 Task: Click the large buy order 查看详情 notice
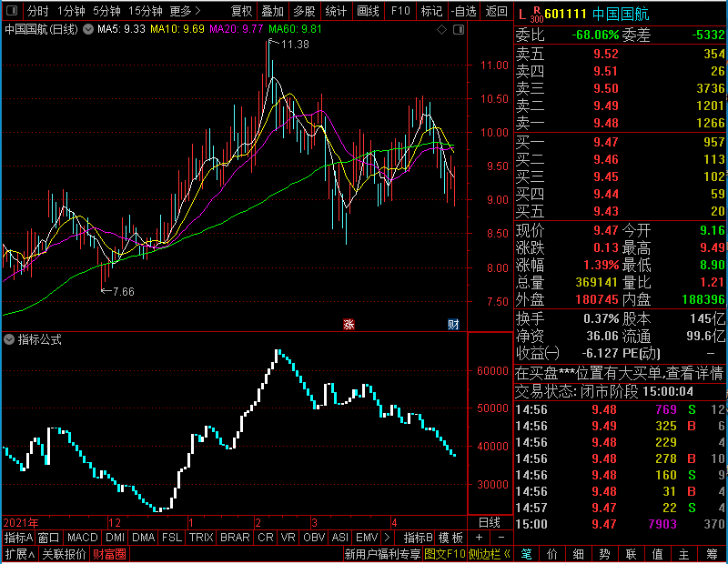point(620,373)
